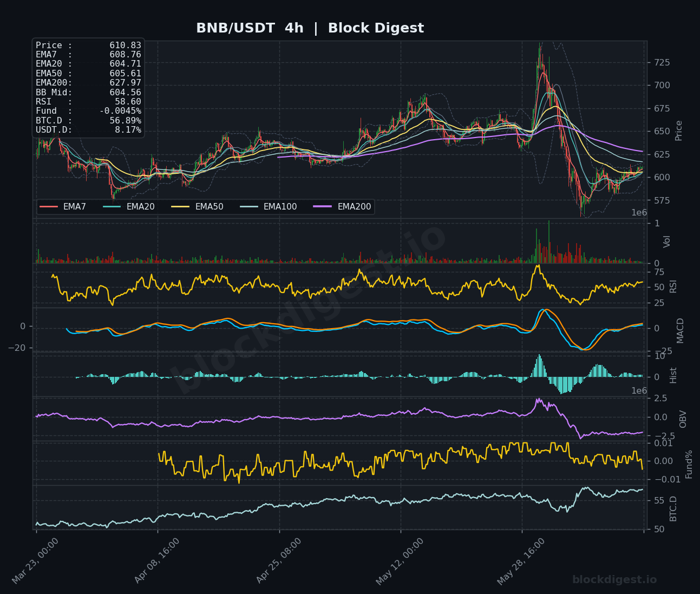700x594 pixels.
Task: Click the red EMA7 legend swatch
Action: 49,207
